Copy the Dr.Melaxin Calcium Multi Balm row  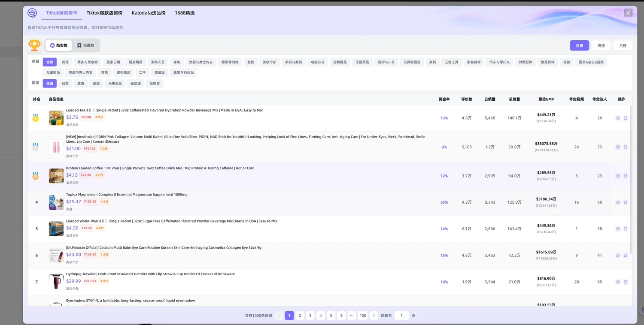coord(618,256)
